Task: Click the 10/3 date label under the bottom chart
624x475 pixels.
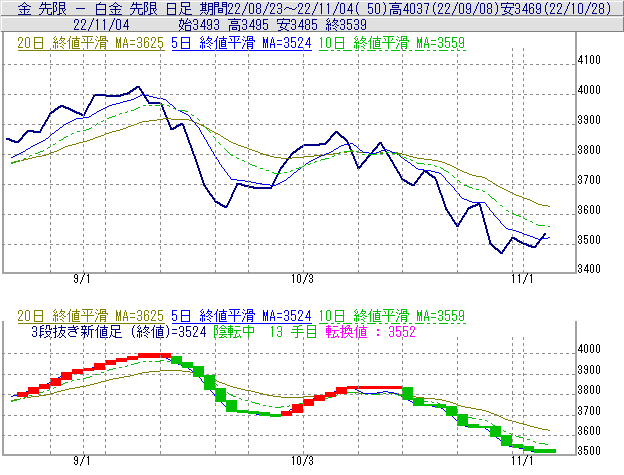Action: (x=302, y=461)
